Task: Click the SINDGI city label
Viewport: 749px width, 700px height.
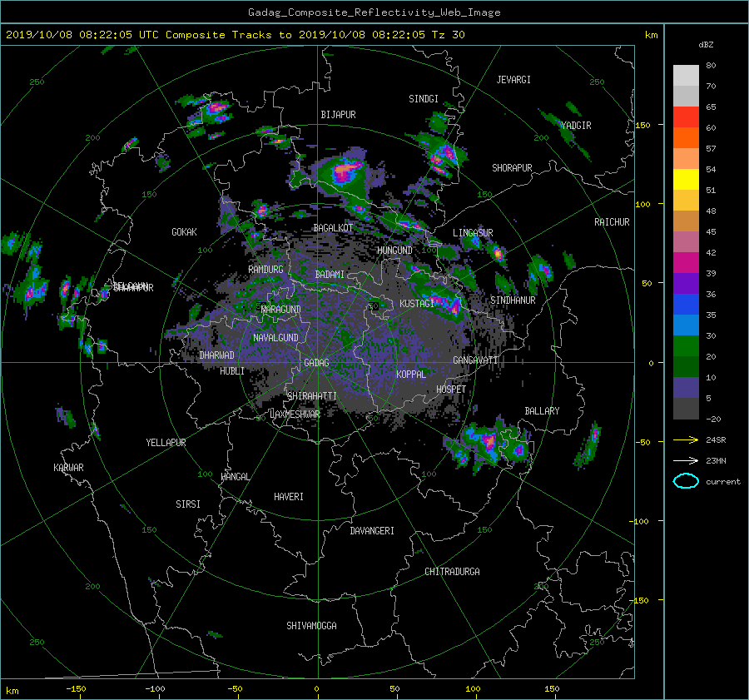Action: pos(424,99)
